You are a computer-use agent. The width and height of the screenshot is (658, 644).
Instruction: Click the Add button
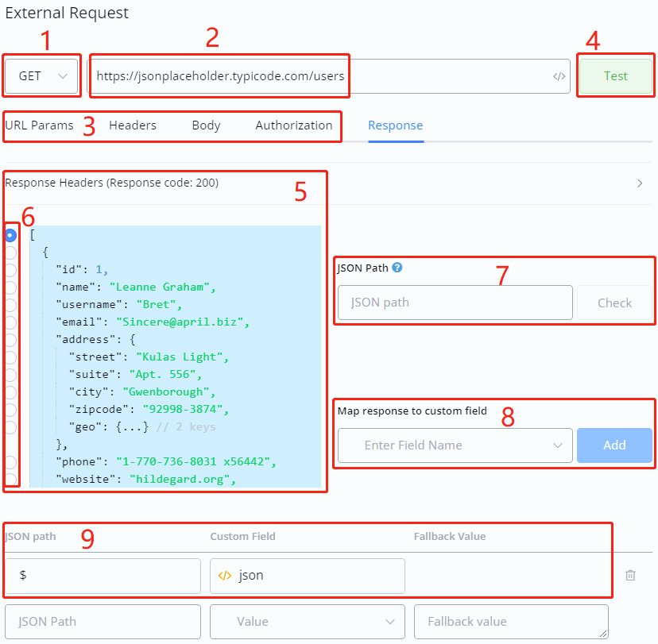[614, 445]
